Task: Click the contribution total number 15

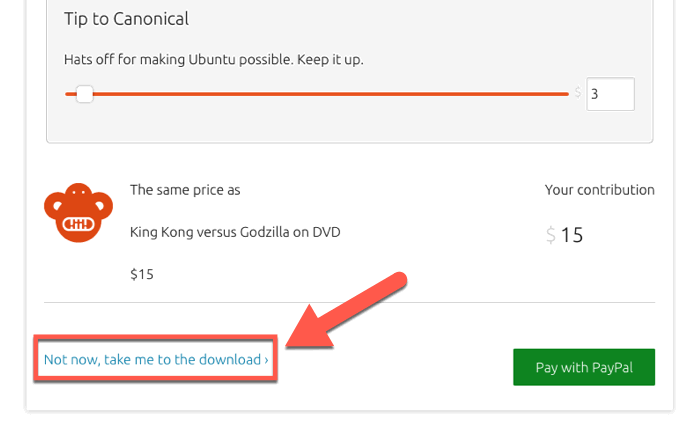Action: (x=572, y=236)
